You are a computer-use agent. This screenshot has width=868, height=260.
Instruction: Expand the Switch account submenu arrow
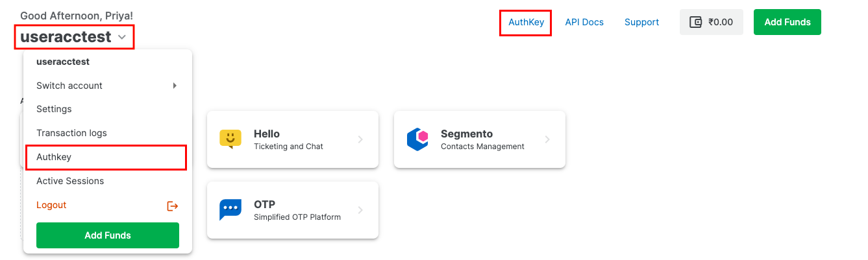(x=175, y=86)
